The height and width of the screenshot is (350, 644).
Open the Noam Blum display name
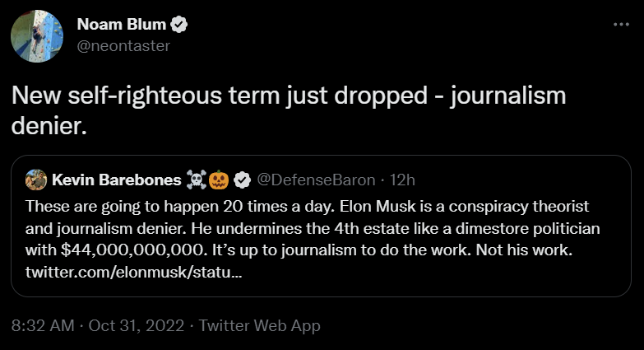click(121, 26)
